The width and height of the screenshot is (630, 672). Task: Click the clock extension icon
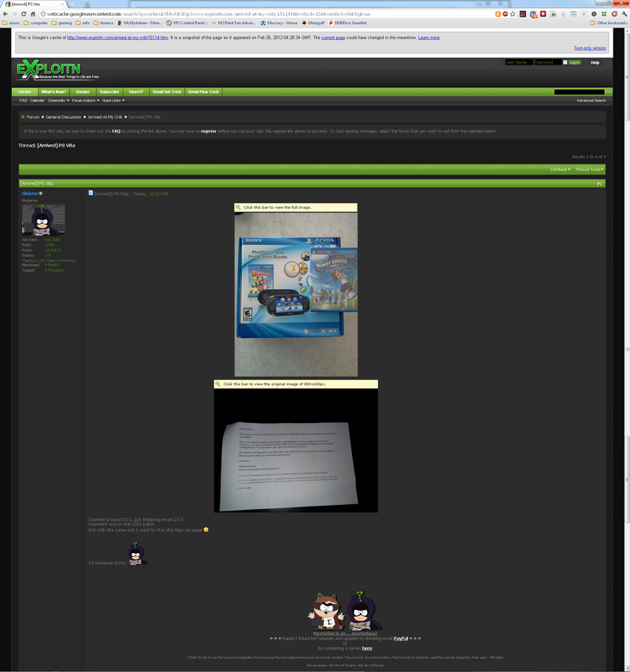[x=594, y=13]
